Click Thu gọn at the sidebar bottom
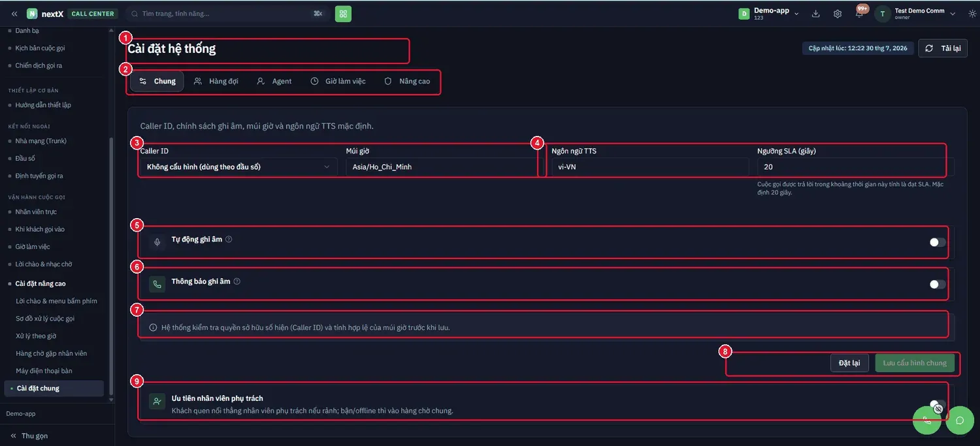 tap(29, 436)
